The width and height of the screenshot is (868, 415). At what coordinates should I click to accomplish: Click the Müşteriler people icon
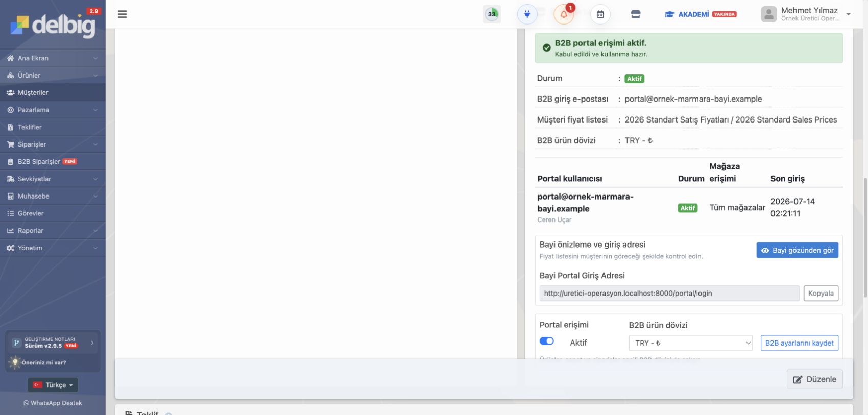click(10, 93)
